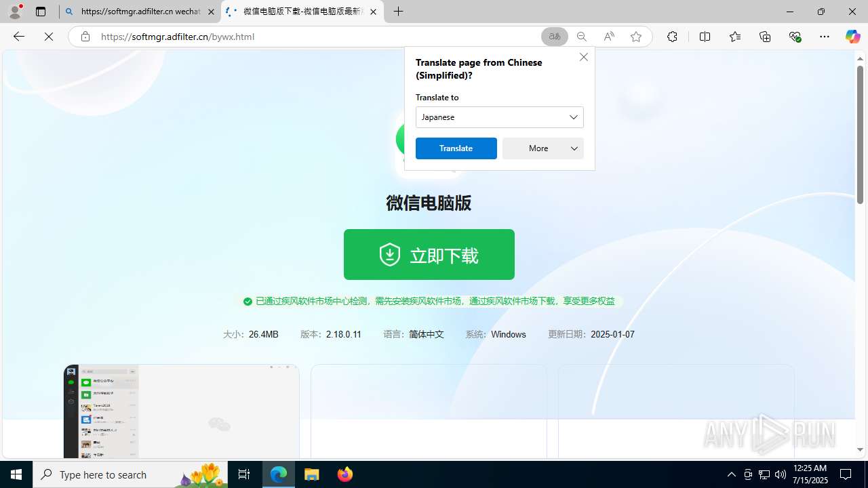Image resolution: width=868 pixels, height=488 pixels.
Task: Add this page to favorites star
Action: coord(636,37)
